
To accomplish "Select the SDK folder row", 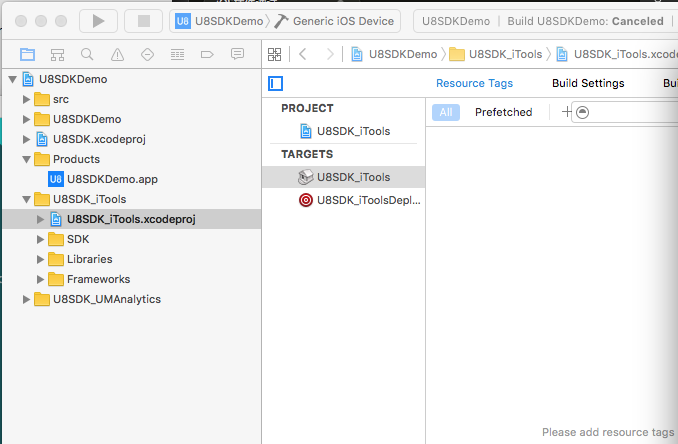I will click(x=131, y=239).
